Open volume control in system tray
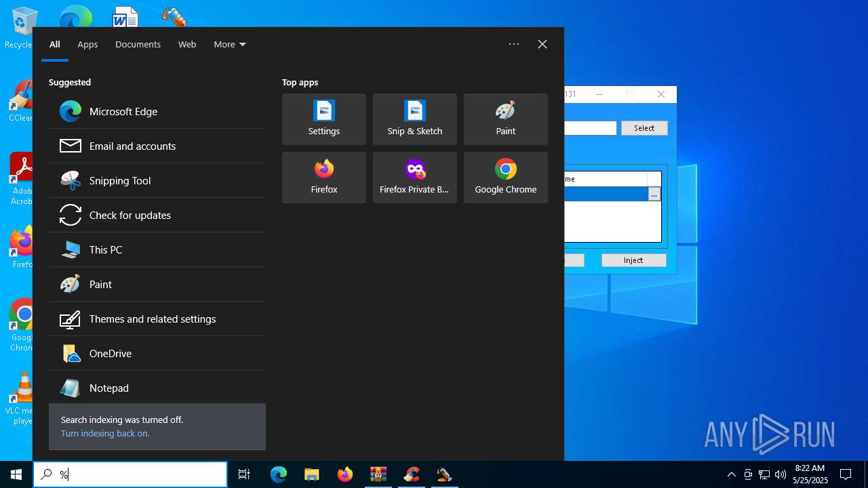 (x=781, y=474)
